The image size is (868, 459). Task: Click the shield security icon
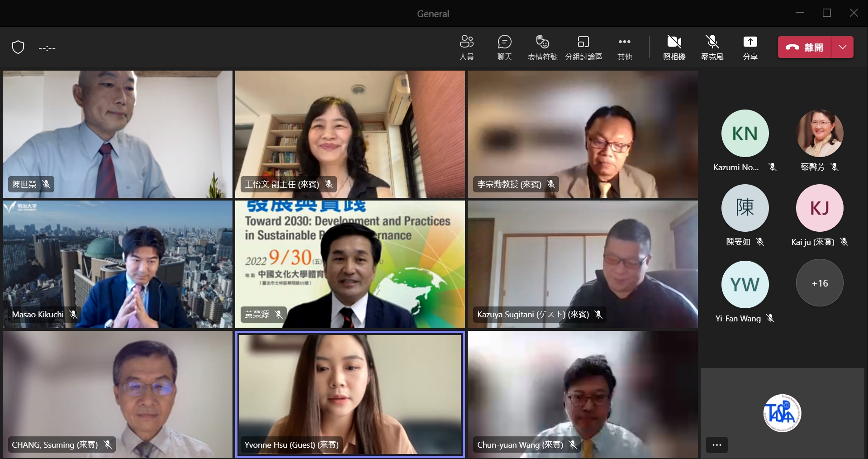[18, 47]
